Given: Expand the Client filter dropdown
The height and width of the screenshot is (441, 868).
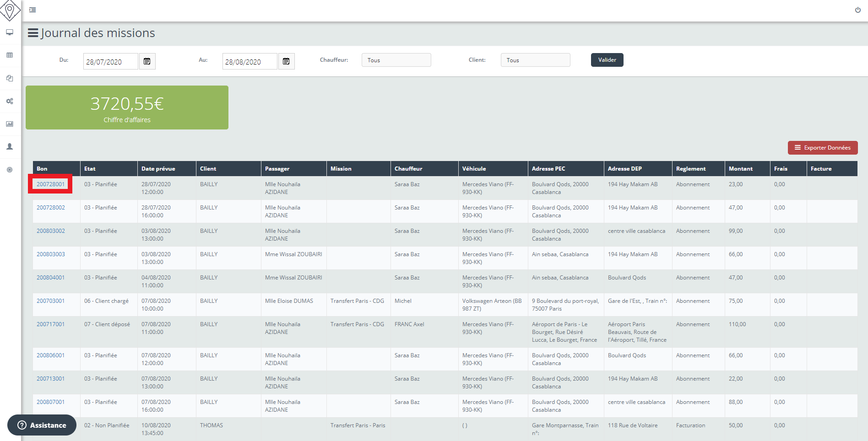Looking at the screenshot, I should (x=535, y=60).
